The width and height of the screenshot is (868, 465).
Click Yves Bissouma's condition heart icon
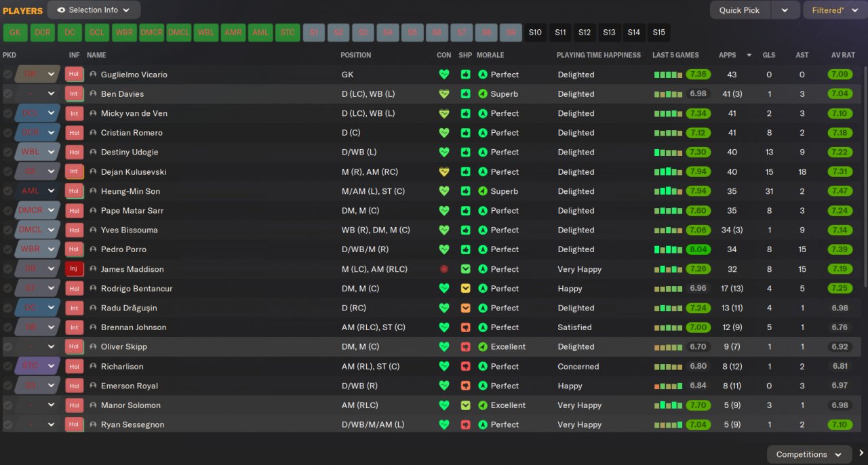point(444,230)
